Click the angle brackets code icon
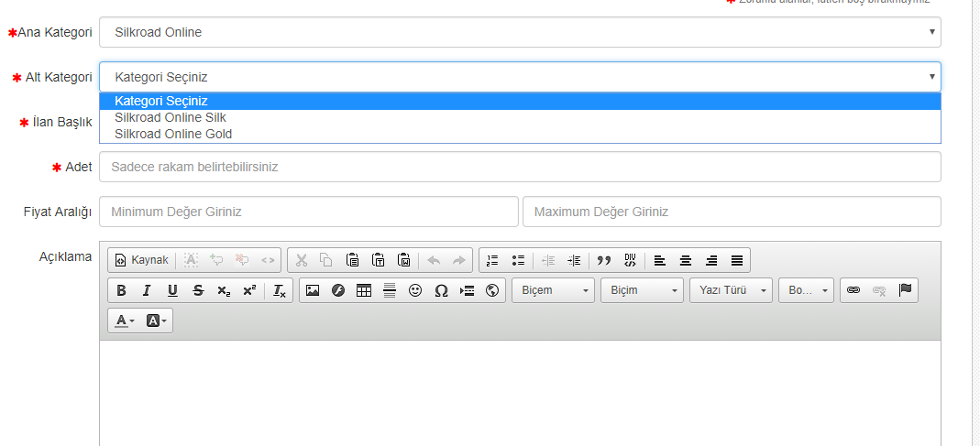This screenshot has height=446, width=980. [268, 260]
